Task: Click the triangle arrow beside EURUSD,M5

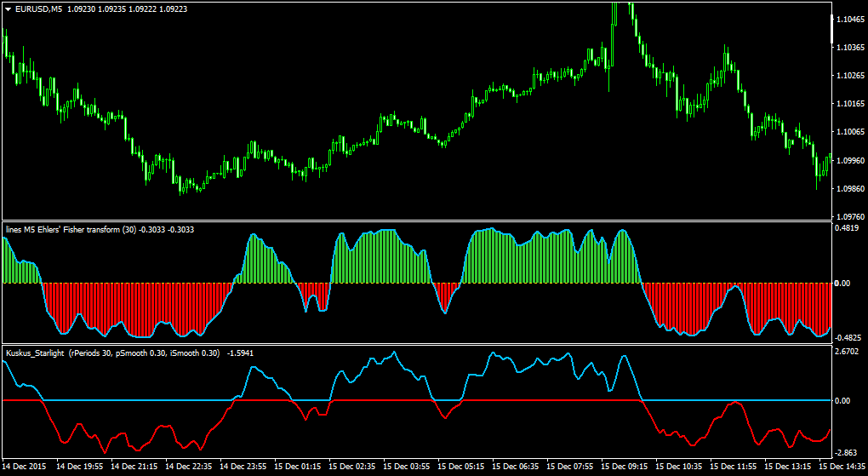Action: tap(9, 9)
